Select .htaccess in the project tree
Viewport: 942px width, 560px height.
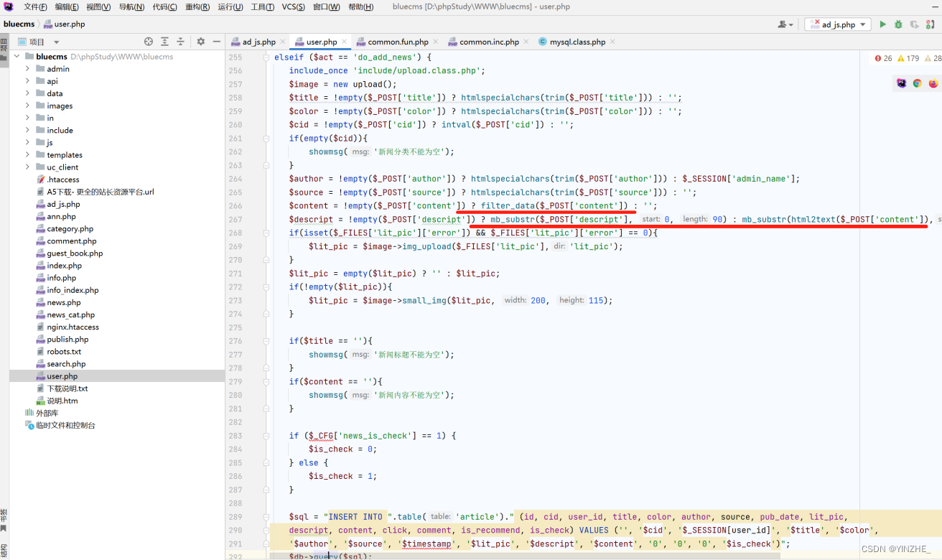point(63,179)
